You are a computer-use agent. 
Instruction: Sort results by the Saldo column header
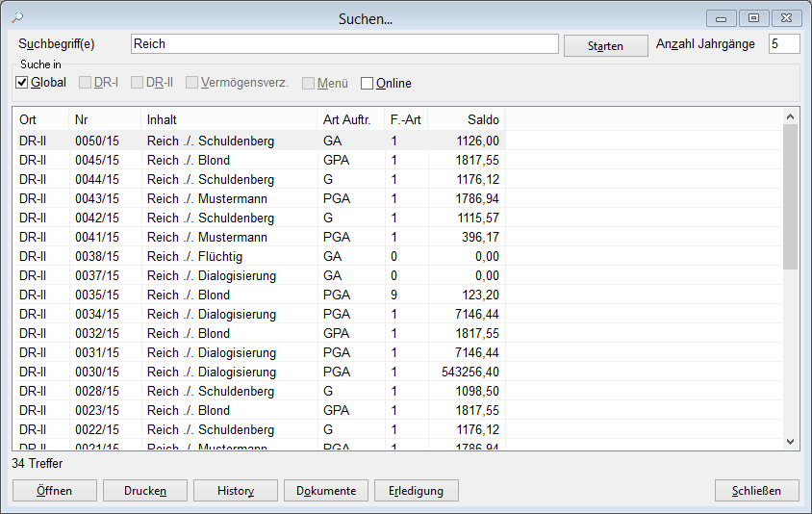466,120
